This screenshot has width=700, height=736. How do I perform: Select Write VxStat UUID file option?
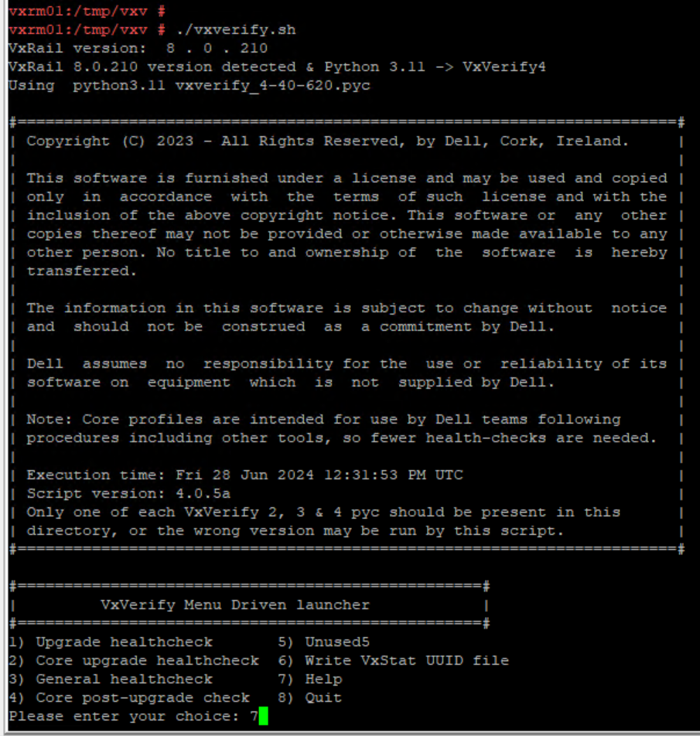click(394, 660)
